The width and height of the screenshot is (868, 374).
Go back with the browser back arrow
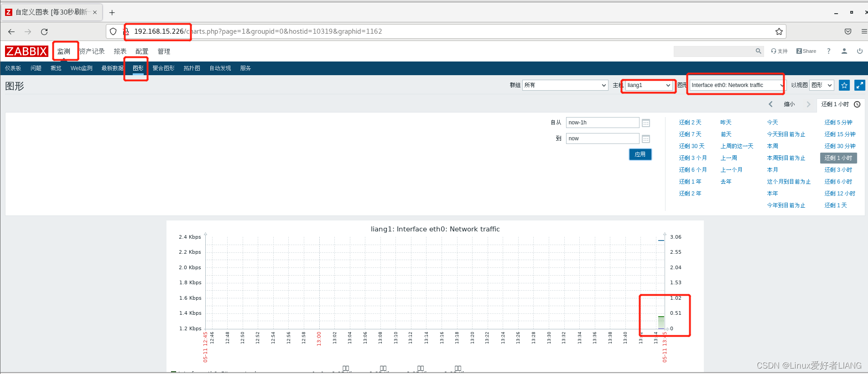point(11,31)
